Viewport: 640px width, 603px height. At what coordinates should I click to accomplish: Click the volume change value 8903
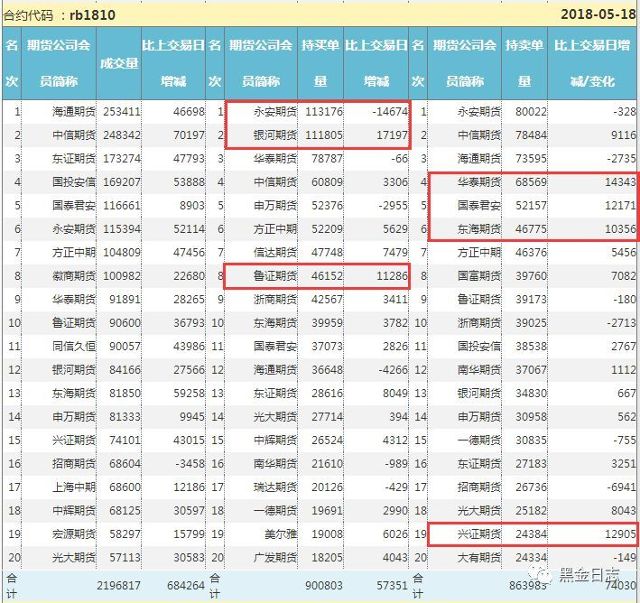192,205
